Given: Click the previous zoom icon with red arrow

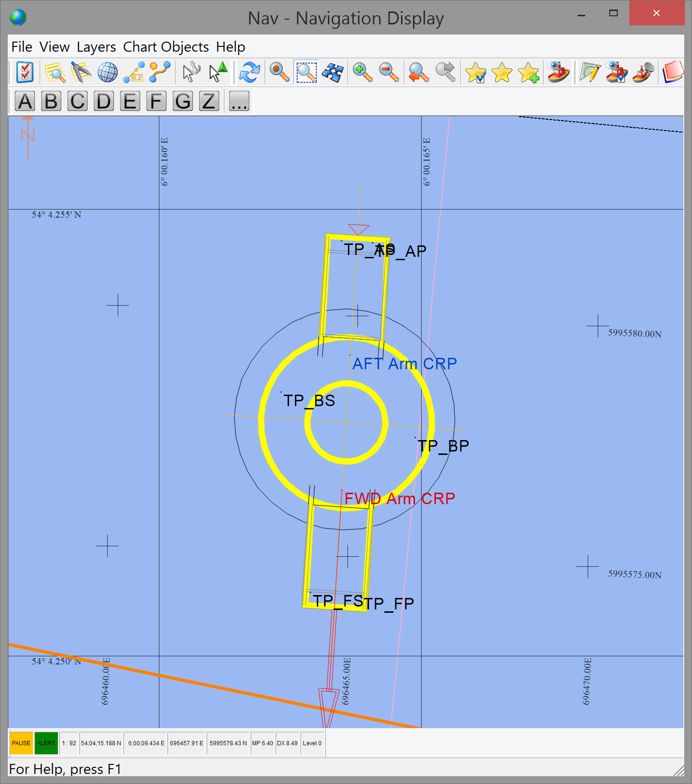Looking at the screenshot, I should [418, 72].
